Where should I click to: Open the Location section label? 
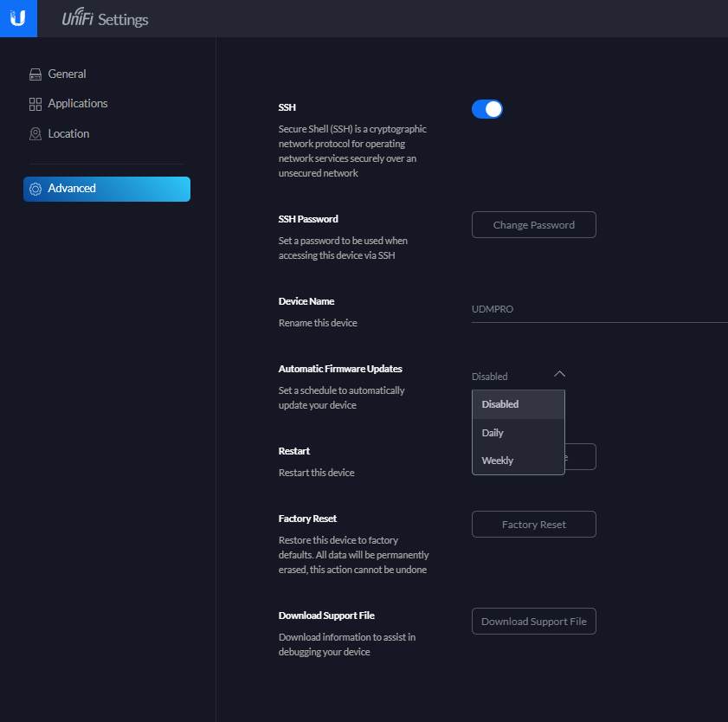(68, 134)
